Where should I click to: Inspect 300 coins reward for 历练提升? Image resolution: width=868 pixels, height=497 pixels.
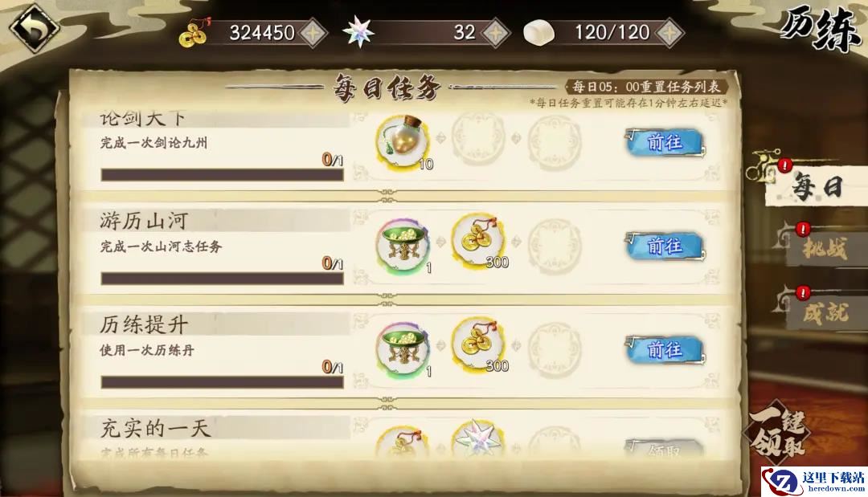[x=478, y=344]
